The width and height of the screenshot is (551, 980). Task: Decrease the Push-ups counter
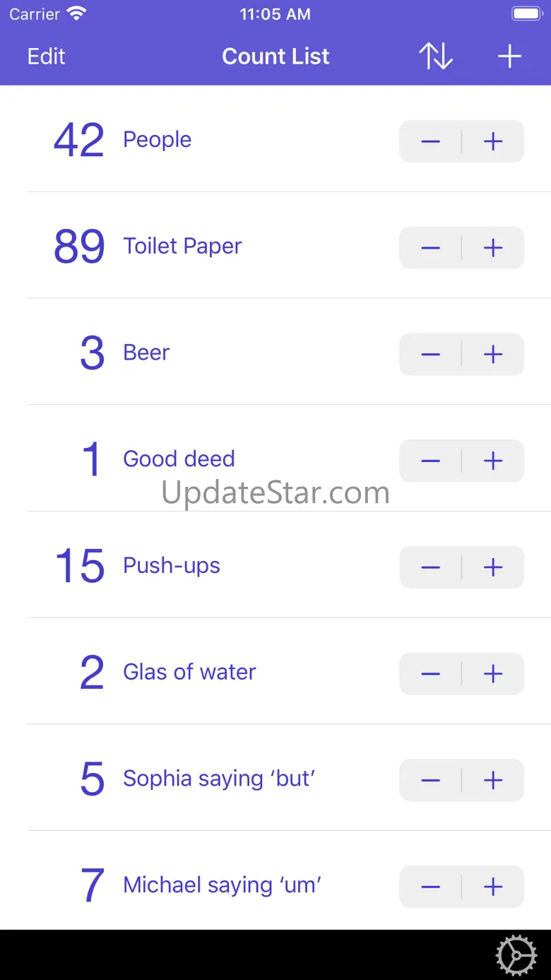click(x=430, y=567)
